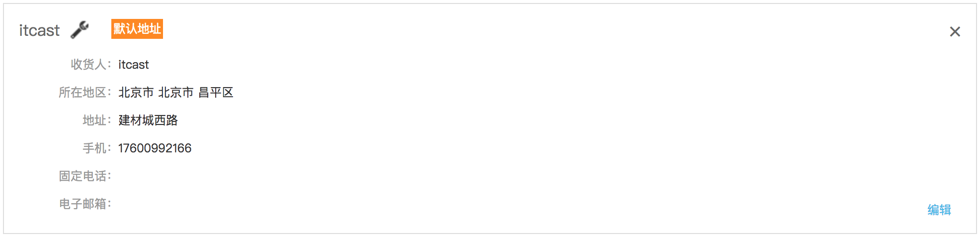Click the wrench icon next to itcast title
Screen dimensions: 980x237
coord(80,30)
